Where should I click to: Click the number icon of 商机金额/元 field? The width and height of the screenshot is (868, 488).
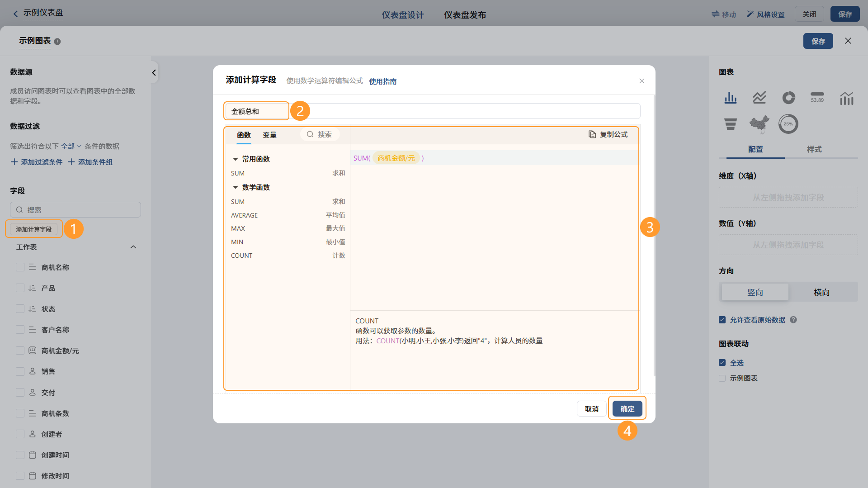pos(33,351)
